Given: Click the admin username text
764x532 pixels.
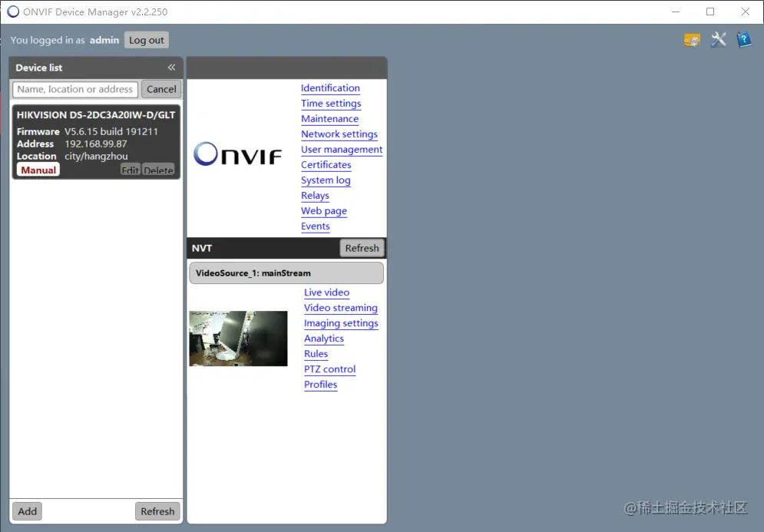Looking at the screenshot, I should tap(104, 40).
